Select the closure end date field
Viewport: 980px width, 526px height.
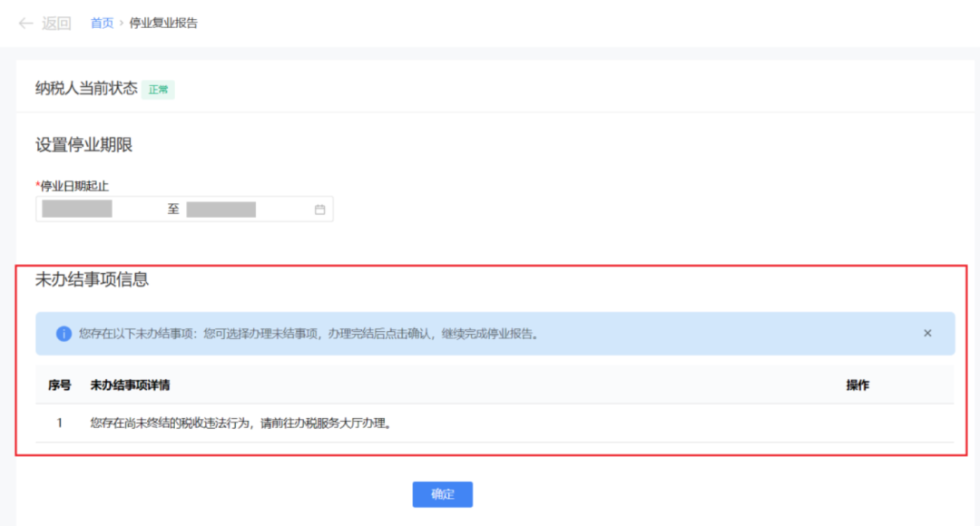coord(221,209)
